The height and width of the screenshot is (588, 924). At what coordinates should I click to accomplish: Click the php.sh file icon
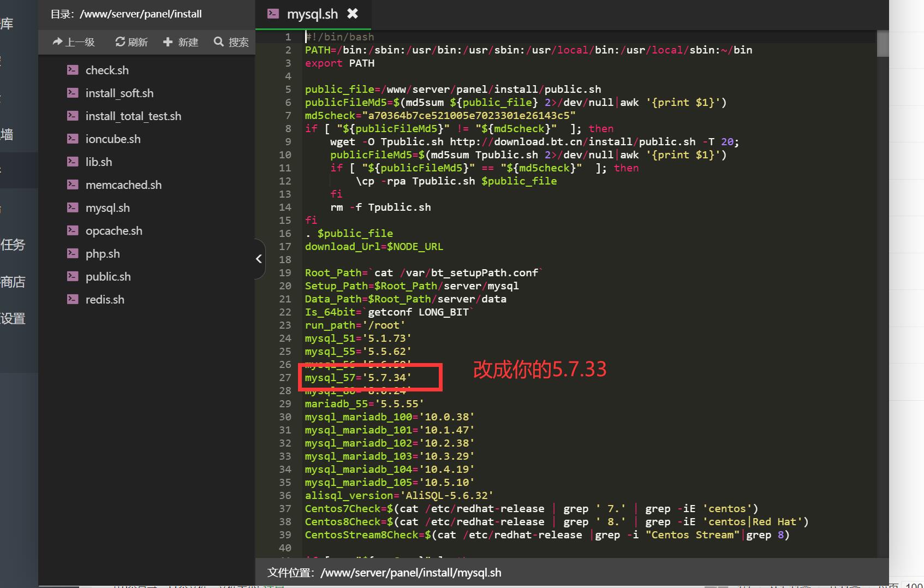point(73,253)
